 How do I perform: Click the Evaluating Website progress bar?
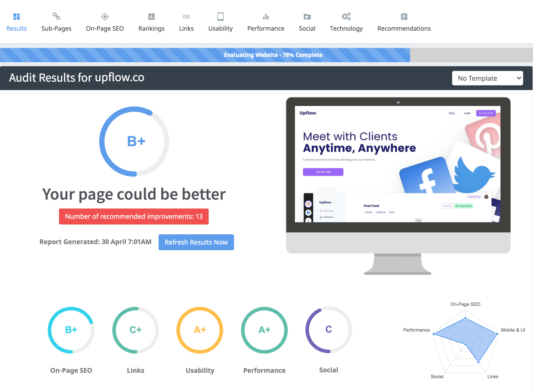tap(266, 55)
